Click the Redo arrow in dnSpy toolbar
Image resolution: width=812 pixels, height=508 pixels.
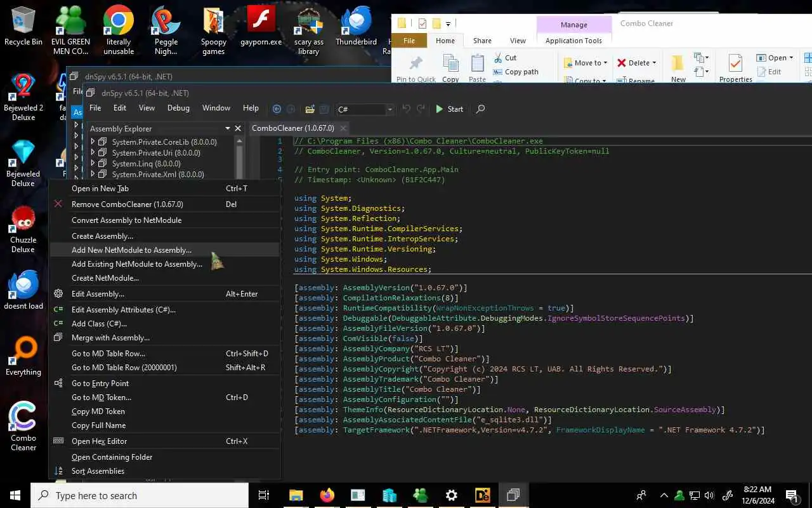[x=421, y=109]
